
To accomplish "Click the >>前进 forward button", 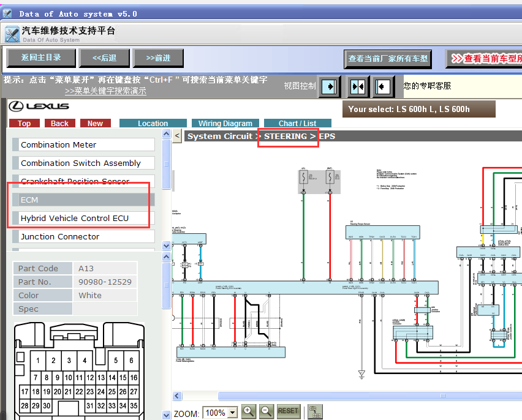I will (x=158, y=58).
